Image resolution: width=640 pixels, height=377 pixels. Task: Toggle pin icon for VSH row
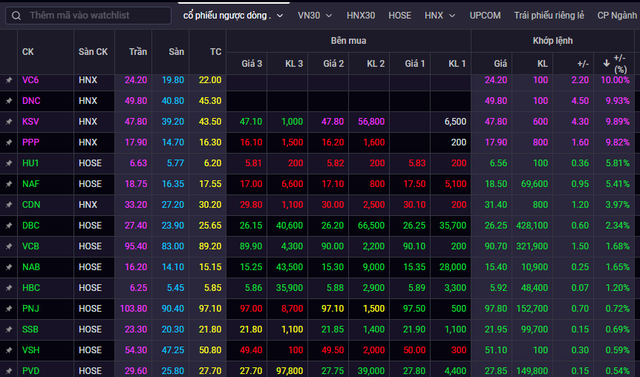(x=9, y=350)
